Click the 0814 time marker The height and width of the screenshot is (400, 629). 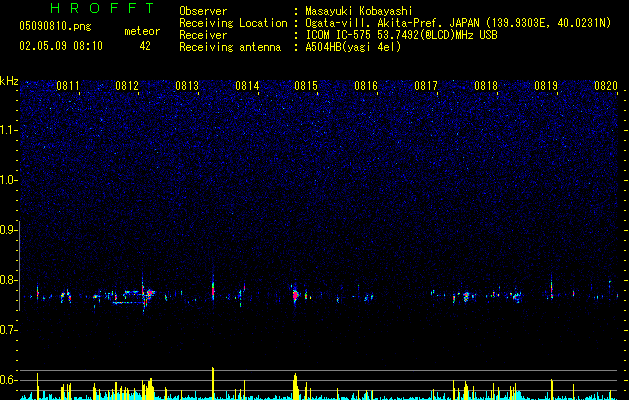(x=247, y=86)
